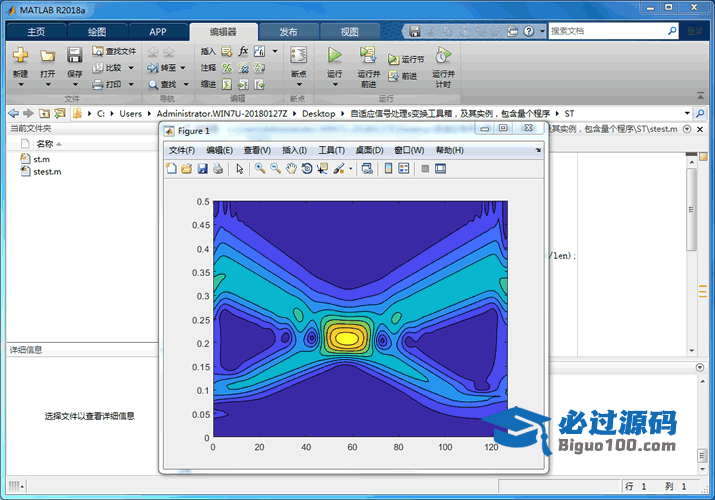Click the 运行 (Run) green arrow
This screenshot has height=500, width=715.
point(335,55)
